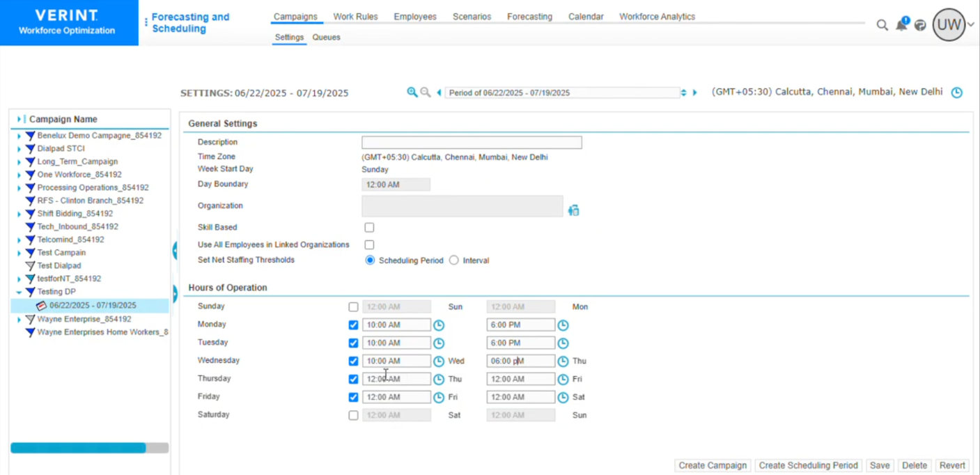Image resolution: width=980 pixels, height=475 pixels.
Task: Click the zoom in magnifier icon
Action: click(x=412, y=92)
